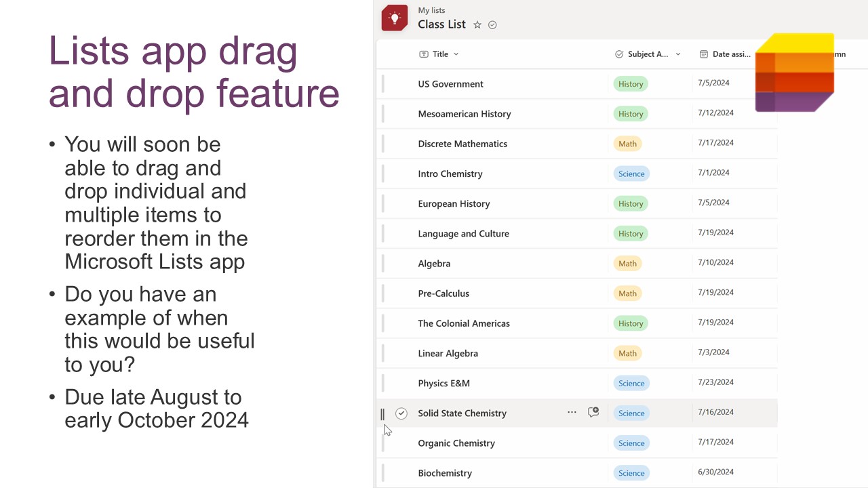This screenshot has width=868, height=488.
Task: Open the Solid State Chemistry item
Action: click(462, 413)
